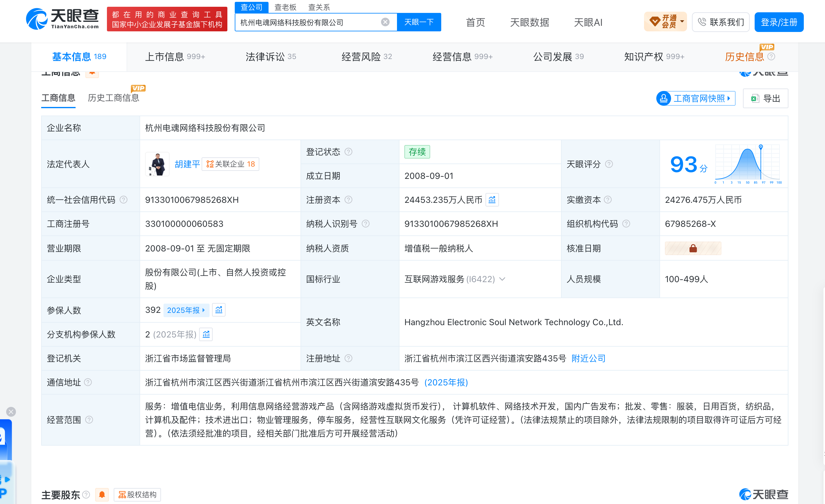Open chart icon next to branch insured count

pos(206,334)
